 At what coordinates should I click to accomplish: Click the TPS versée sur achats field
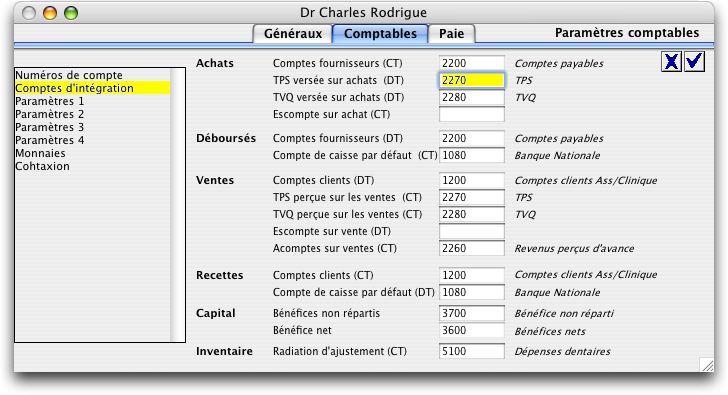pos(472,80)
